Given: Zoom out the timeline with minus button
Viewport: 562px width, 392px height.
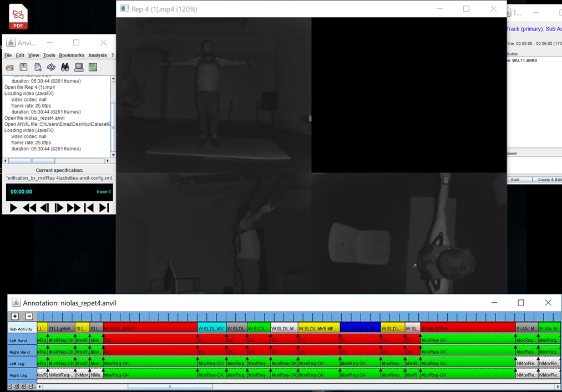Looking at the screenshot, I should tap(29, 317).
